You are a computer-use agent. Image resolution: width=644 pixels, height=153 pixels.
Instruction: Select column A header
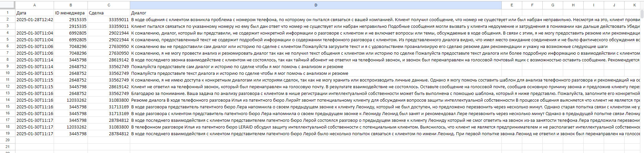pyautogui.click(x=35, y=5)
